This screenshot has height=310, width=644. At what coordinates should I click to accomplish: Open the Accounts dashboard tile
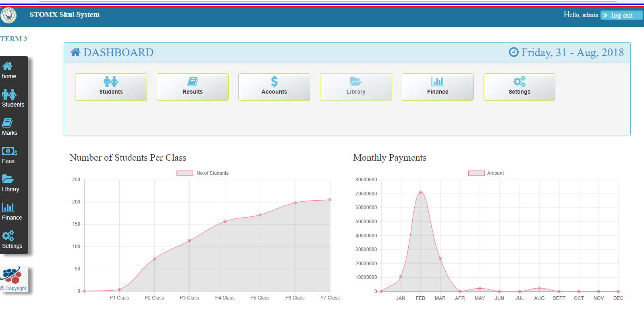click(274, 87)
